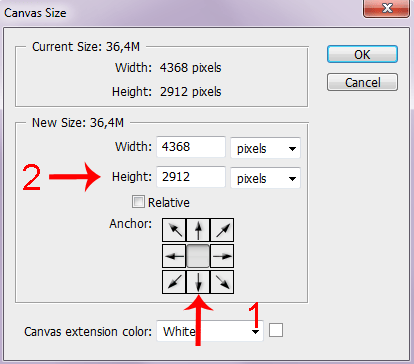Click the OK button

[362, 54]
